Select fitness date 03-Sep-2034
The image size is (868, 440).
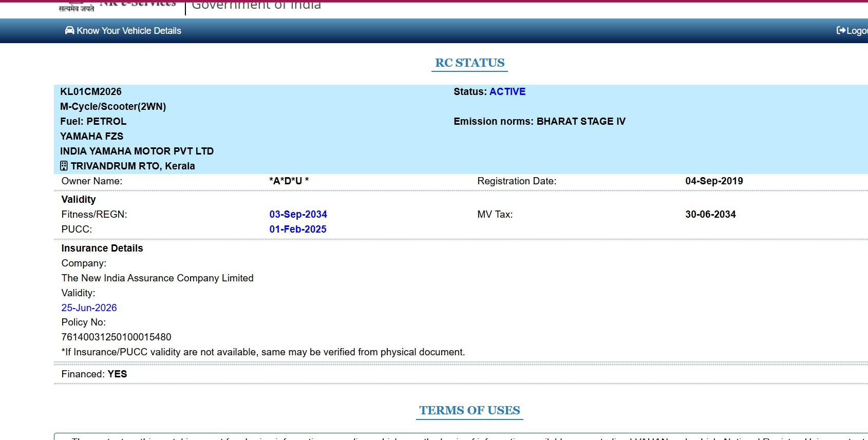[x=298, y=214]
